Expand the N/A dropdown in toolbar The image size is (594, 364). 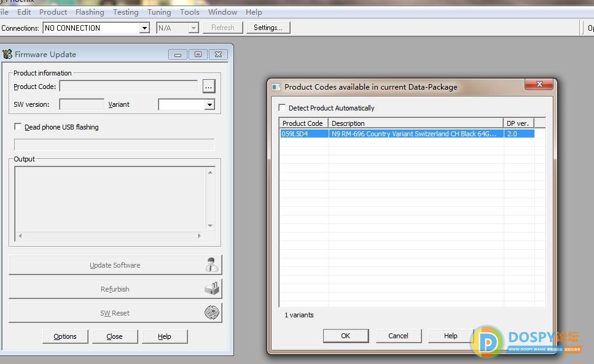coord(193,28)
